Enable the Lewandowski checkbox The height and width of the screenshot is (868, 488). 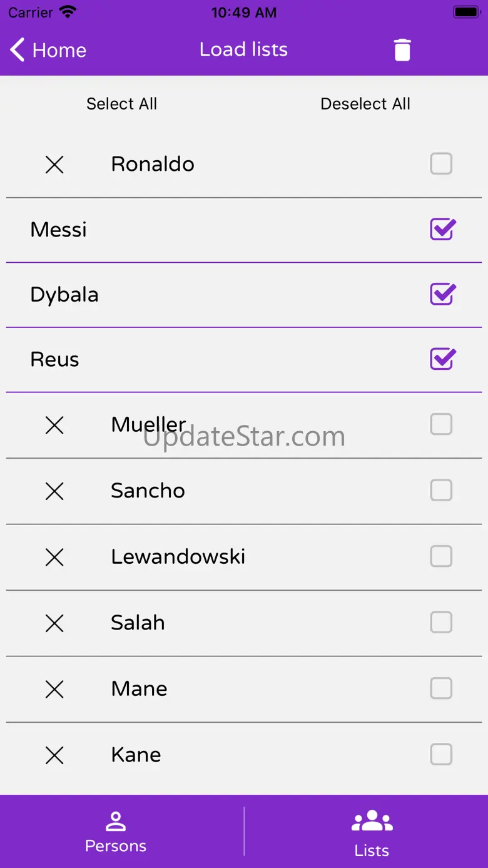pos(441,556)
